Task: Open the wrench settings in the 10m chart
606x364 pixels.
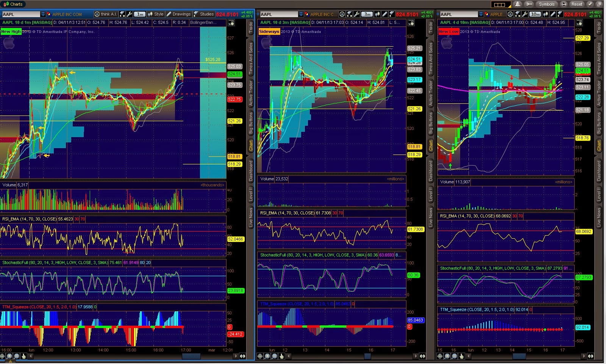Action: [525, 14]
